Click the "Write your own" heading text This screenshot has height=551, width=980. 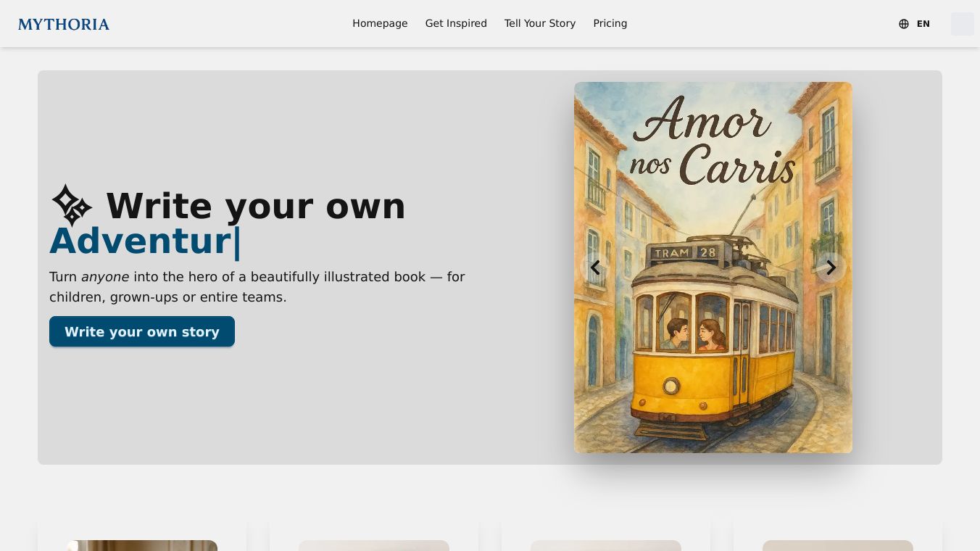(256, 206)
